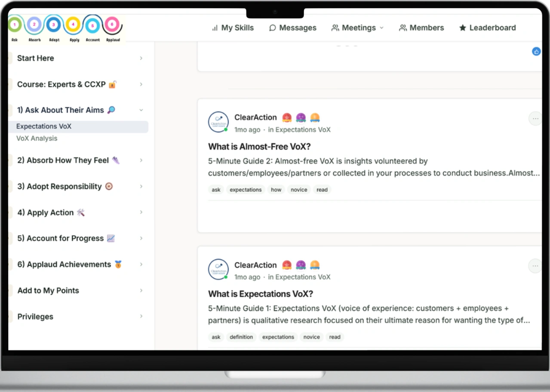
Task: Open the What is Expectations VoX? post
Action: [x=261, y=294]
